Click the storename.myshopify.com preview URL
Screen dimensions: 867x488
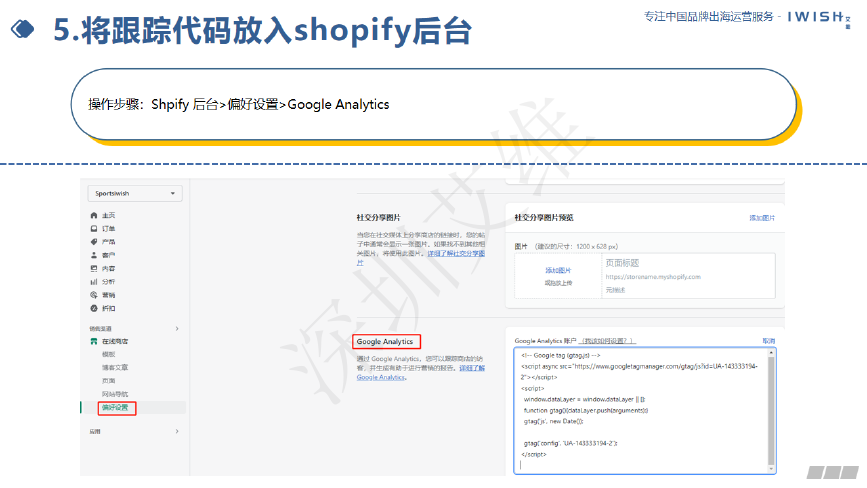653,277
